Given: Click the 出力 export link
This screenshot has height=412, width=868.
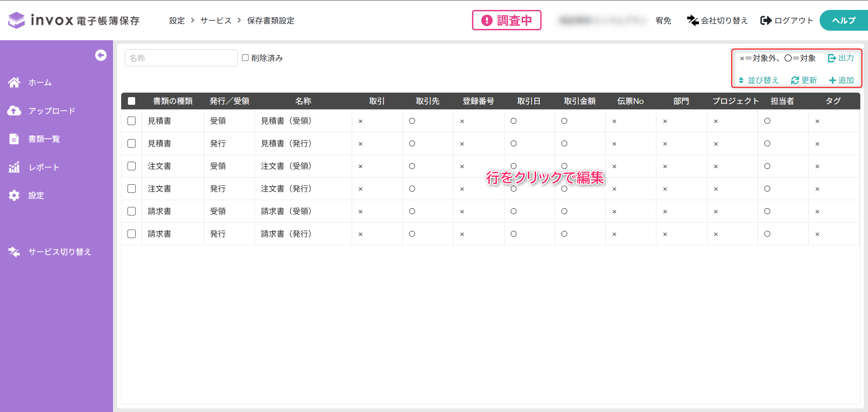Looking at the screenshot, I should [x=841, y=58].
